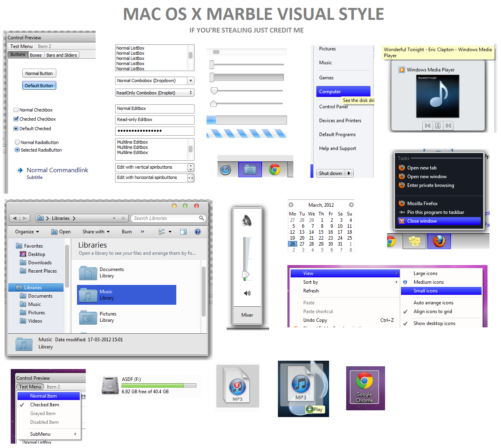Image resolution: width=501 pixels, height=448 pixels.
Task: Open Sticky Notes from the taskbar
Action: tap(414, 241)
